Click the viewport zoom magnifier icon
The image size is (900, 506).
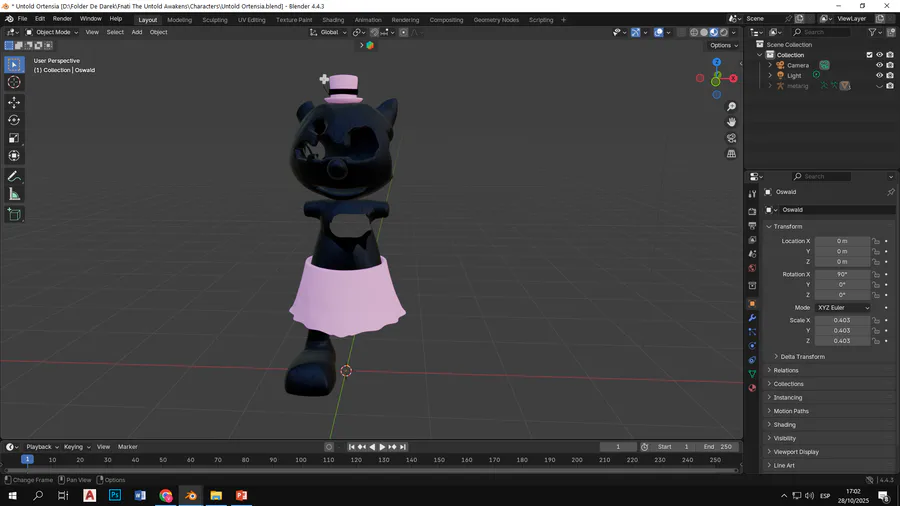click(731, 107)
